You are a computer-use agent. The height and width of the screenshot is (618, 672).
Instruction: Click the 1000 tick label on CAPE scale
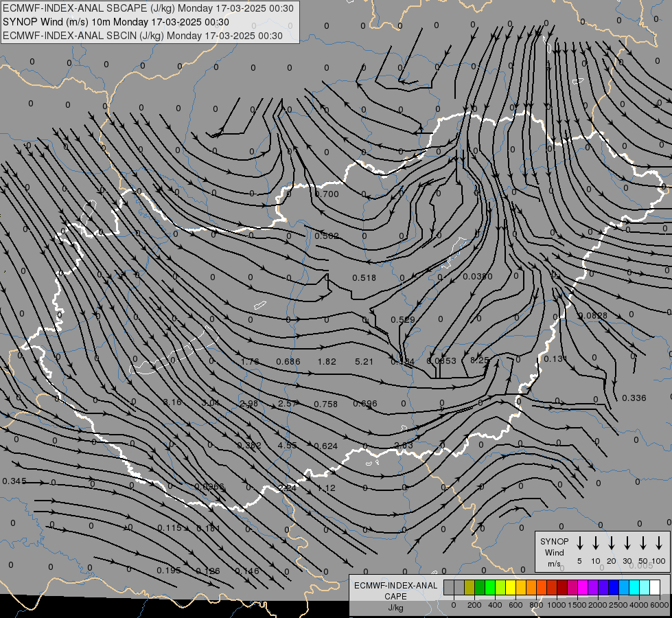click(x=556, y=605)
